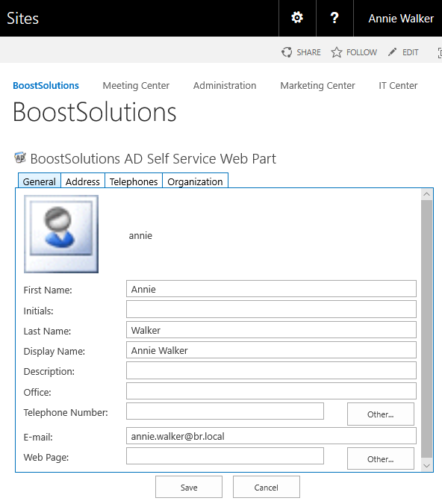Click the Follow star icon
This screenshot has width=442, height=504.
(337, 52)
